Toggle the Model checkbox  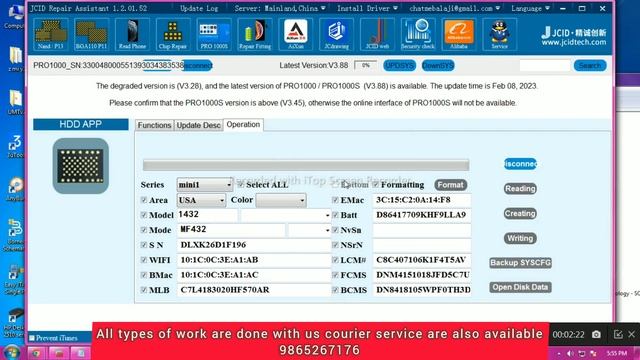(x=144, y=215)
